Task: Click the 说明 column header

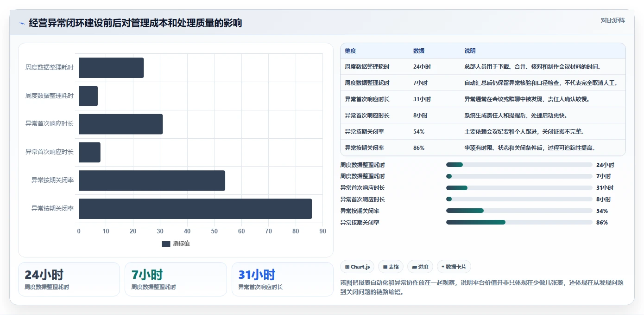Action: pyautogui.click(x=470, y=51)
